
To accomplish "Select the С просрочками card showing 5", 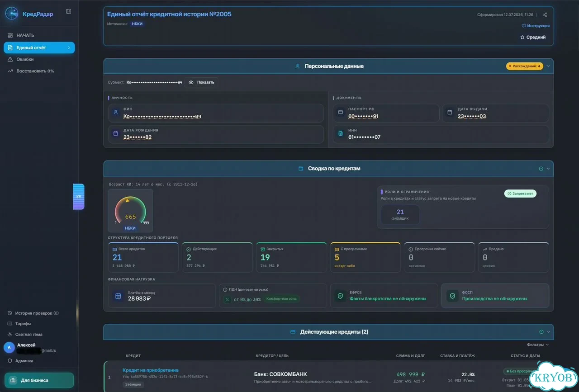I will tap(365, 257).
